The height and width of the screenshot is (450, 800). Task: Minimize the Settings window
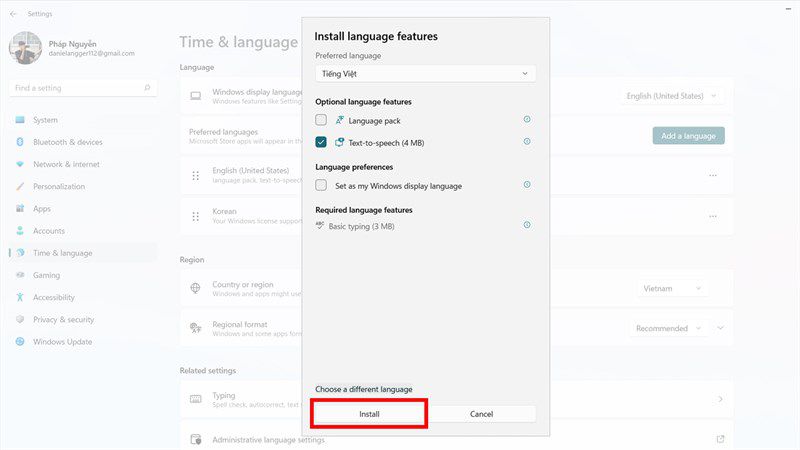[x=789, y=9]
